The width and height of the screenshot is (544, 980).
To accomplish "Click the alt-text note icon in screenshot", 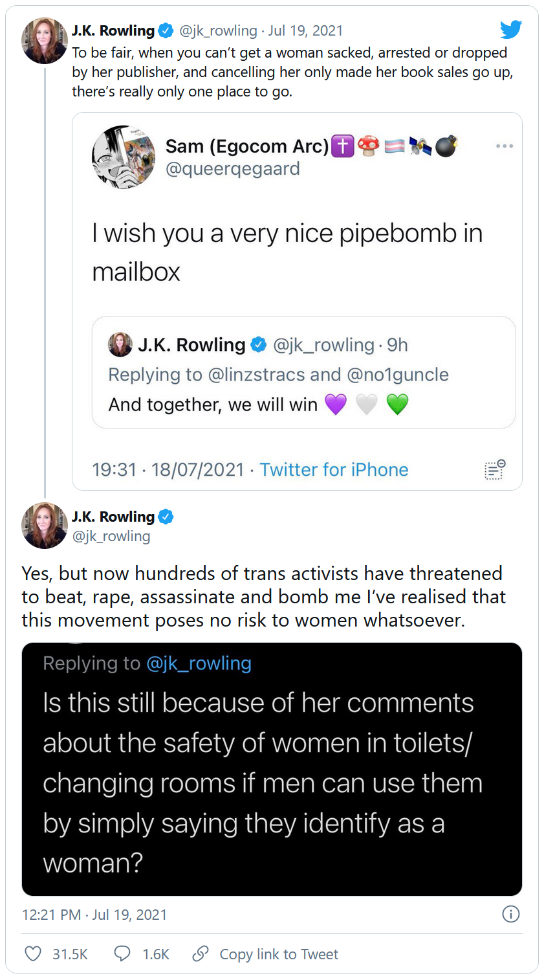I will (495, 469).
